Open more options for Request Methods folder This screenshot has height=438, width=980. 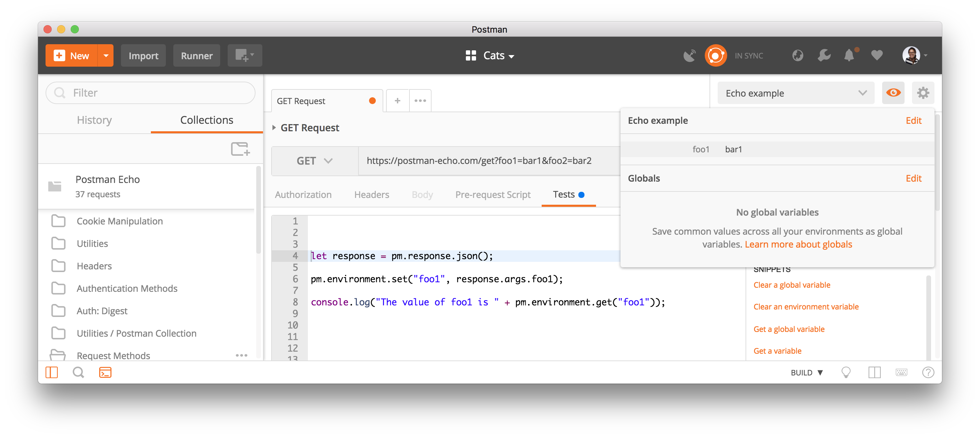[x=241, y=355]
